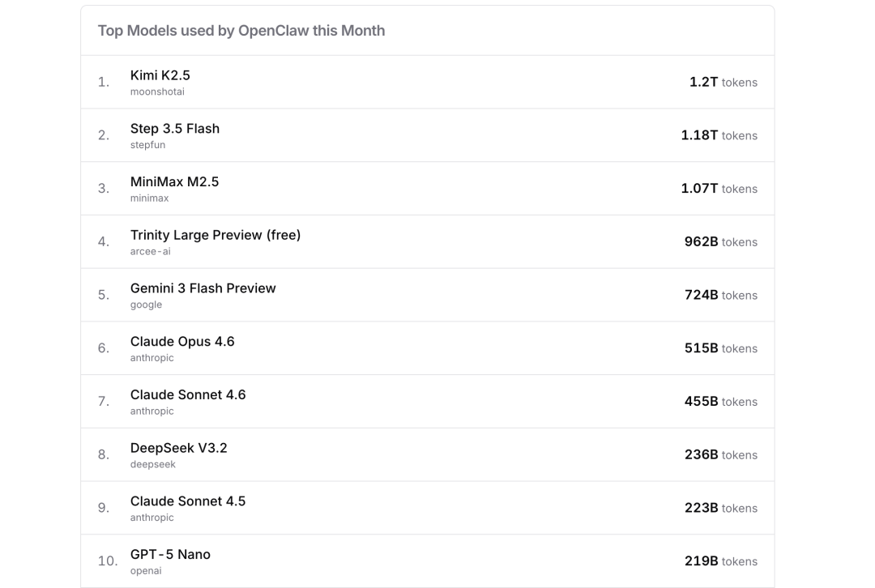
Task: Open the Claude Opus 4.6 model
Action: [x=182, y=342]
